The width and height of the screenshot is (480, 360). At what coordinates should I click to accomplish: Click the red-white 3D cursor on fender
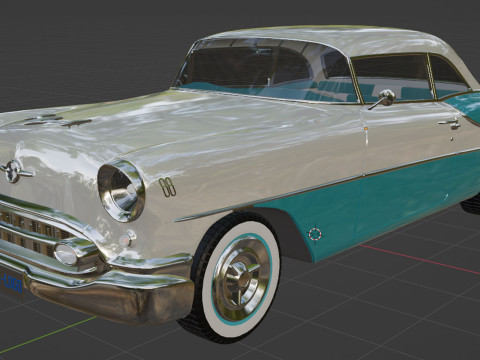[x=315, y=234]
